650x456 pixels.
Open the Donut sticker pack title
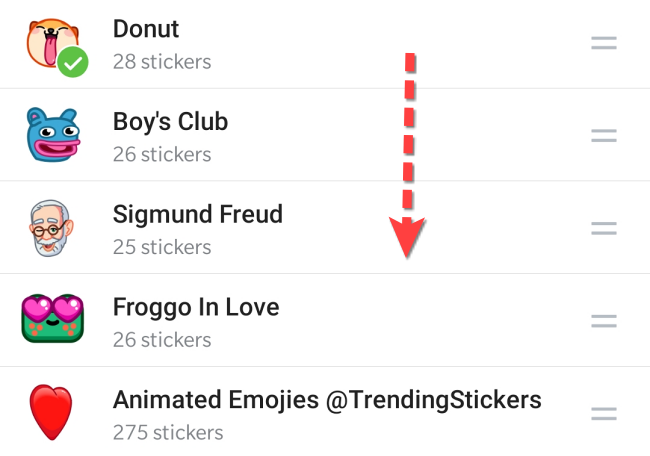pos(146,29)
